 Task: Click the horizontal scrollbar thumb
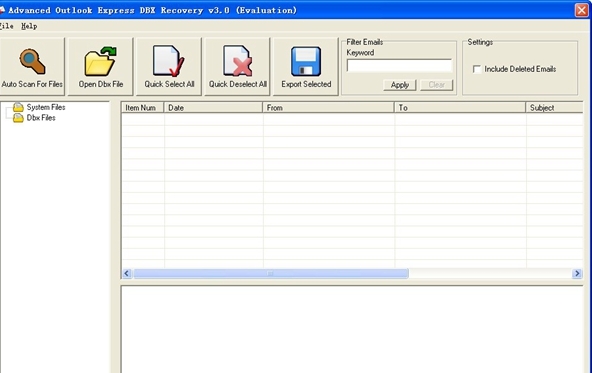pyautogui.click(x=271, y=273)
